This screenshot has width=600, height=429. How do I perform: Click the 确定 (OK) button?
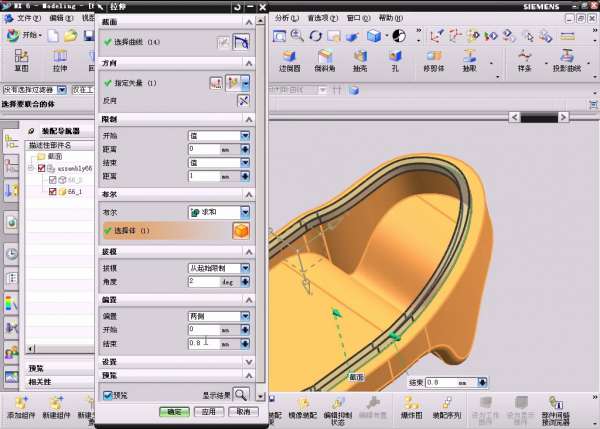point(174,411)
